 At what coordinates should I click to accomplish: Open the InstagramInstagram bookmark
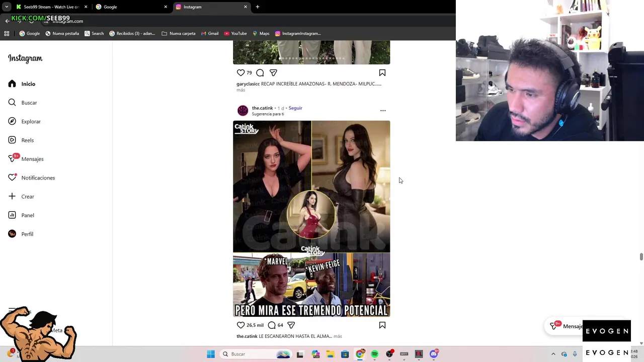297,33
